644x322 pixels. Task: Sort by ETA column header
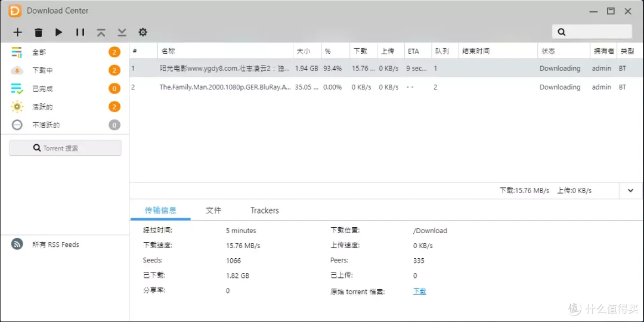(417, 51)
